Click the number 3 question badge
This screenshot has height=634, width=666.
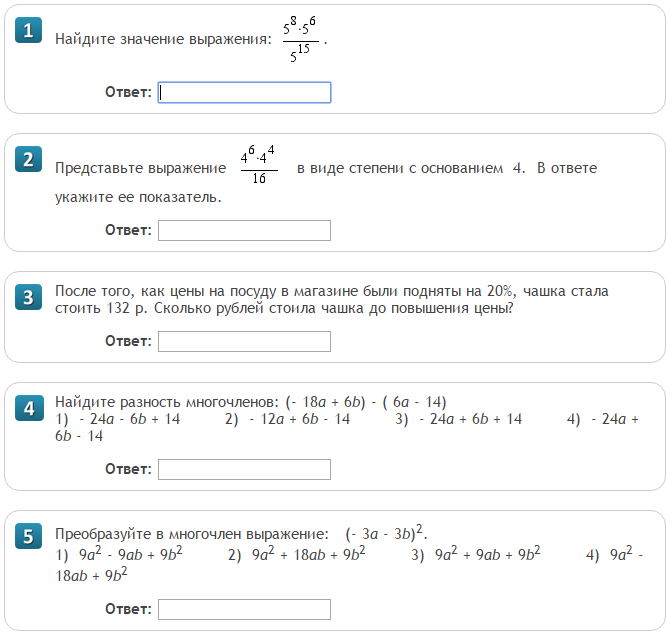coord(29,296)
